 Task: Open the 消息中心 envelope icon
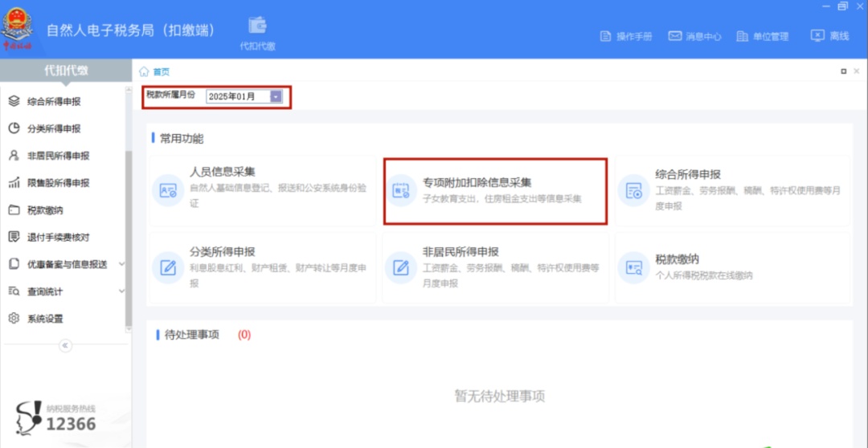[x=674, y=36]
